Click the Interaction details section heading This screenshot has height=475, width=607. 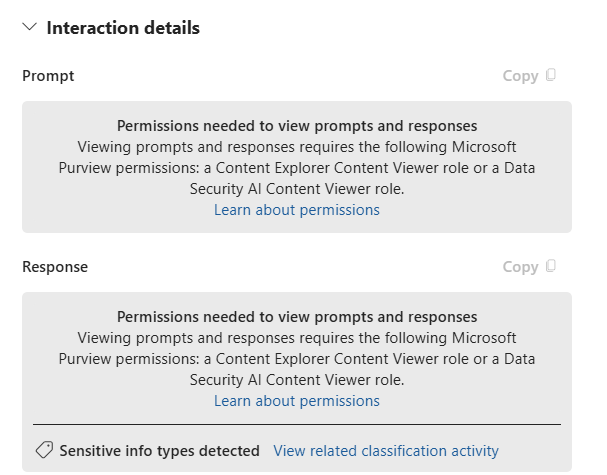tap(123, 28)
